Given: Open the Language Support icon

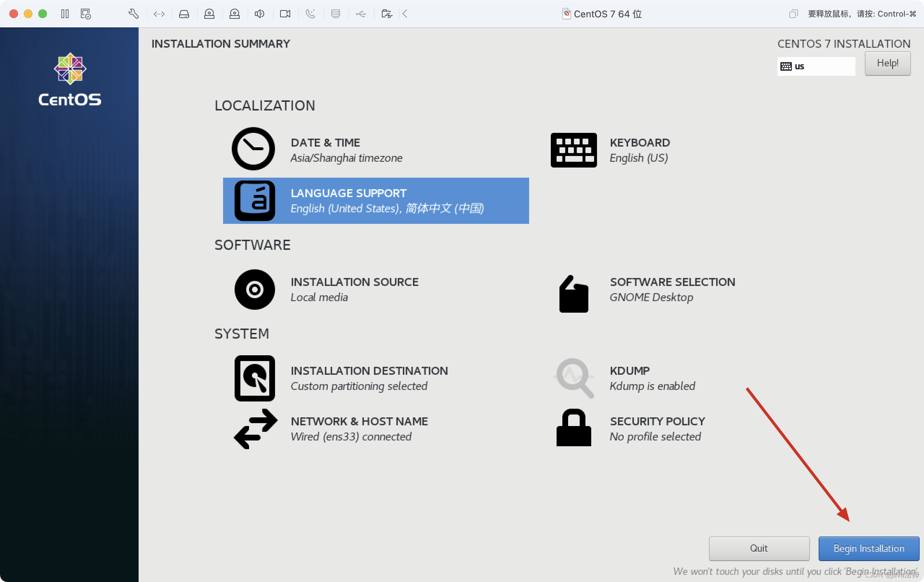Looking at the screenshot, I should pos(255,201).
